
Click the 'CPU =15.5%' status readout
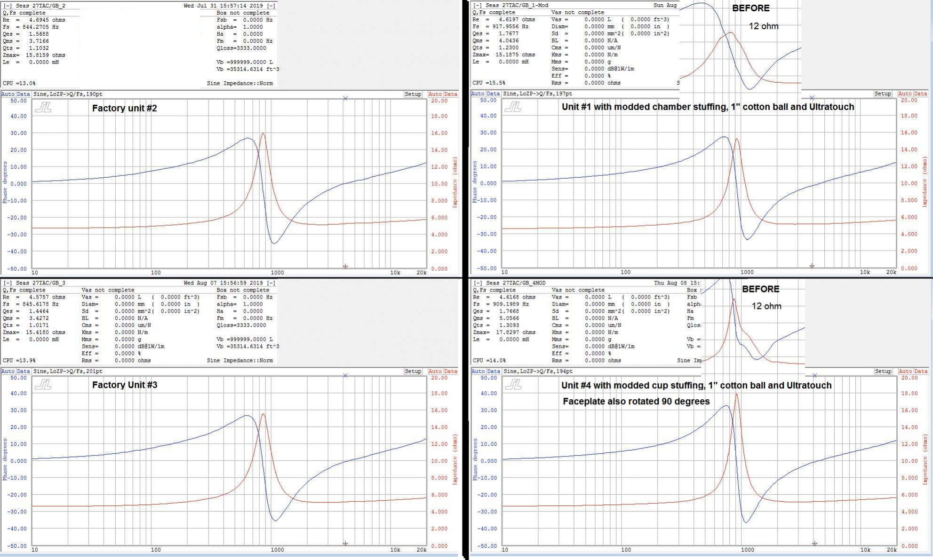coord(489,83)
